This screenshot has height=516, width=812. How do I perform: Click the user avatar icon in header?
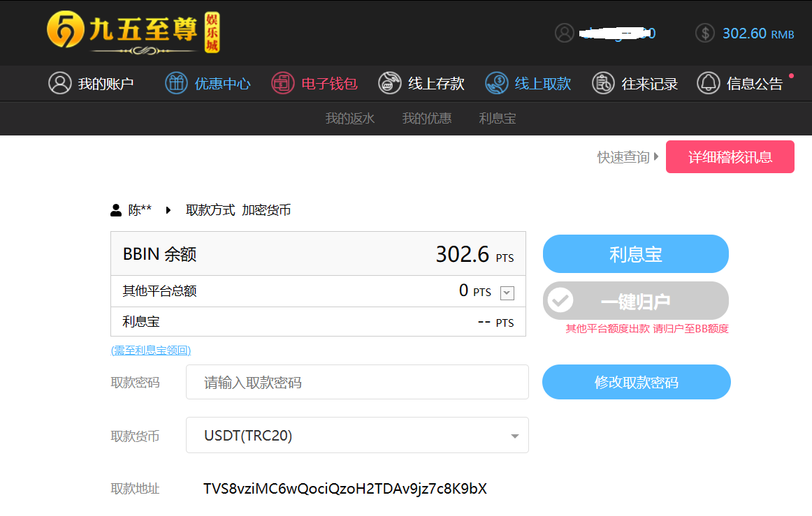[564, 33]
